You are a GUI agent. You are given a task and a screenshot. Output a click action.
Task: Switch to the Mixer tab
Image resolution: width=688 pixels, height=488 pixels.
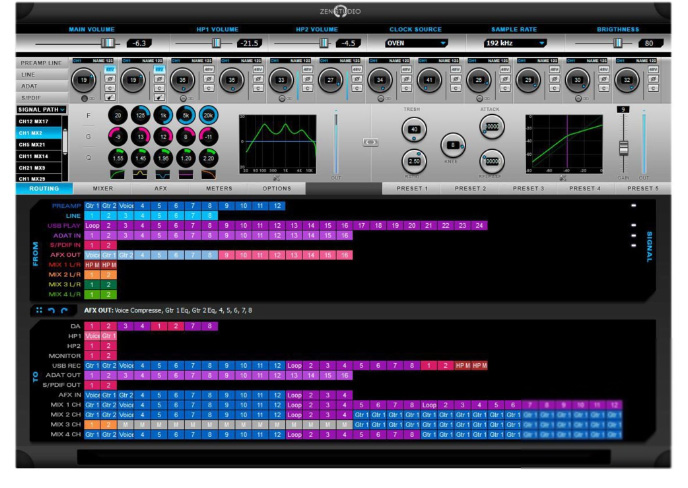(x=103, y=187)
